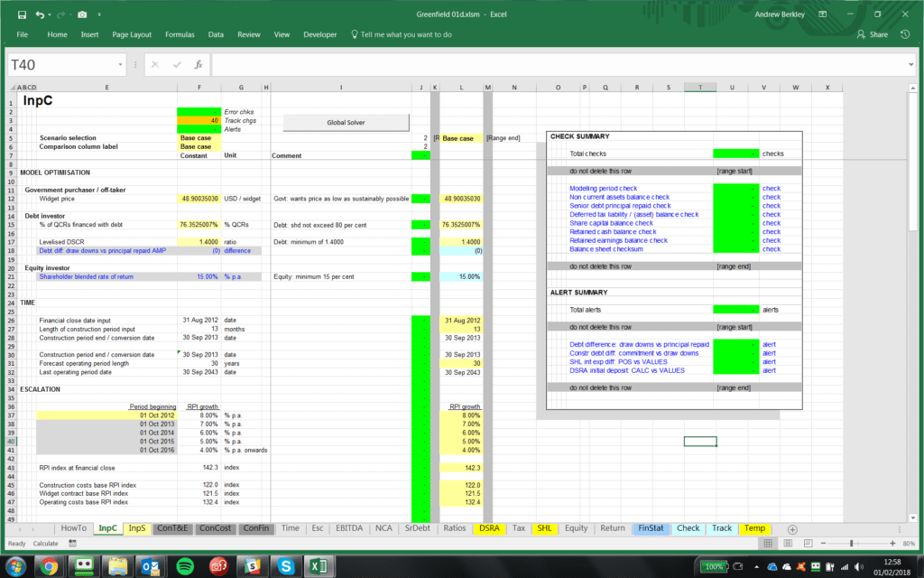
Task: Click the zoom slider handle
Action: coord(852,543)
